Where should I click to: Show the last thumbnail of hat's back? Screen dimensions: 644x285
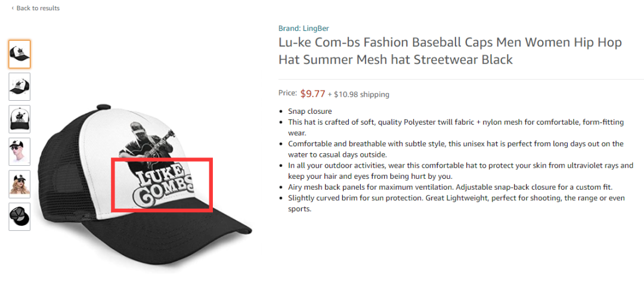click(x=20, y=216)
